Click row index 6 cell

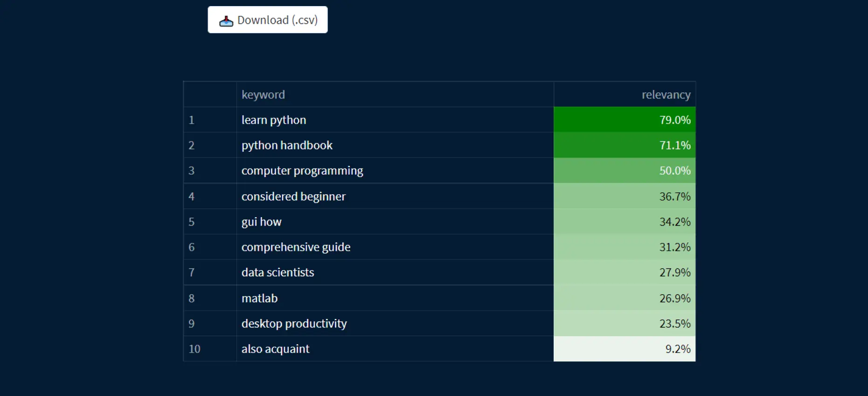tap(210, 247)
